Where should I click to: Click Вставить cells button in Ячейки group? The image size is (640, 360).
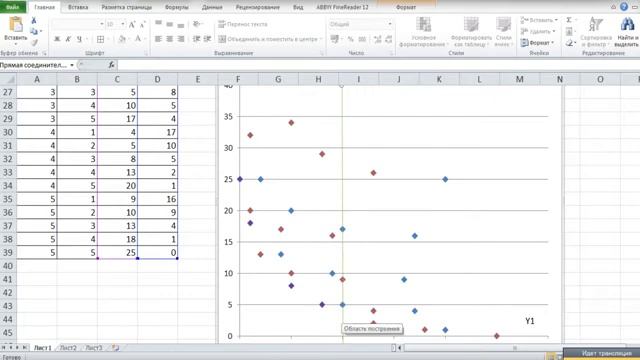[539, 20]
